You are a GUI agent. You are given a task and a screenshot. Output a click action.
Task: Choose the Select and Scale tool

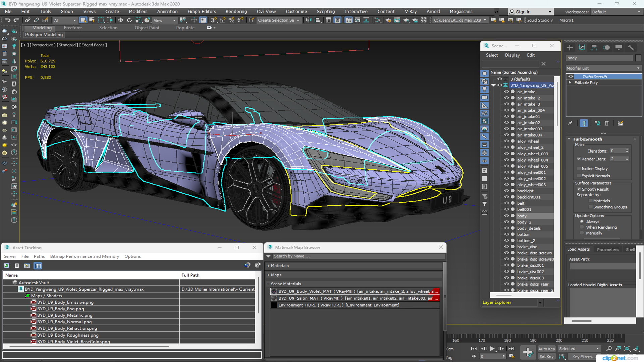pos(138,20)
